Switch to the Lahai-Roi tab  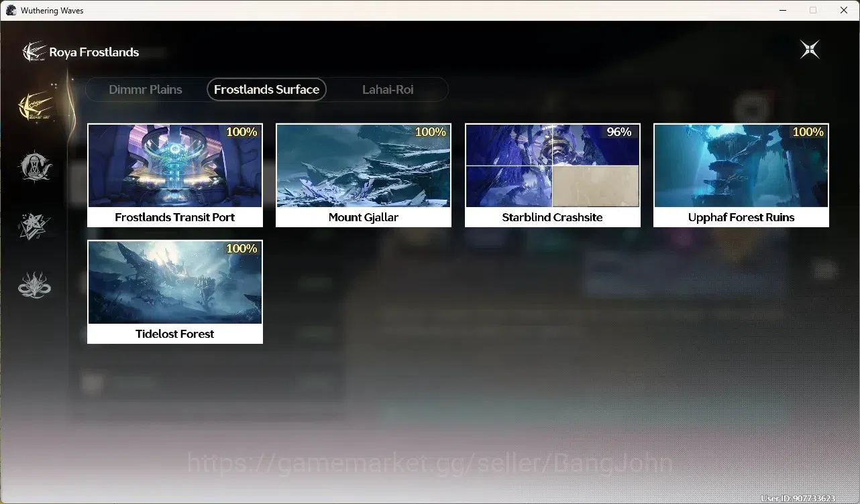(388, 89)
